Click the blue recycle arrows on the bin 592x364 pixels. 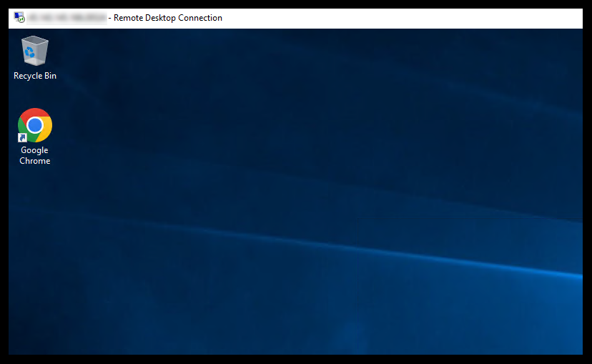click(30, 51)
